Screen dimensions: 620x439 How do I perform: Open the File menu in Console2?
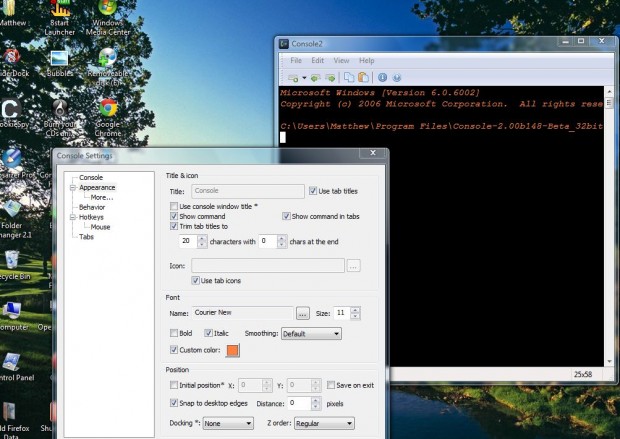coord(296,61)
